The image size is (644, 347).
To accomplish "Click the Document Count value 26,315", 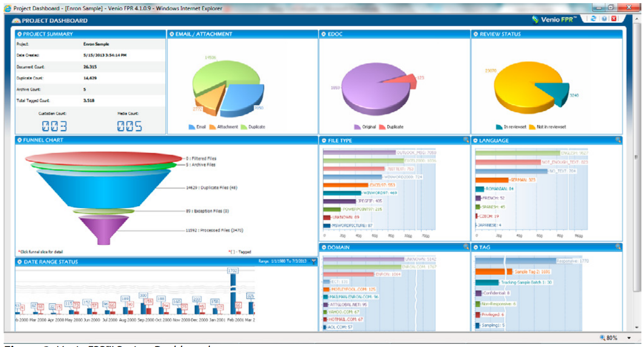I will point(90,67).
